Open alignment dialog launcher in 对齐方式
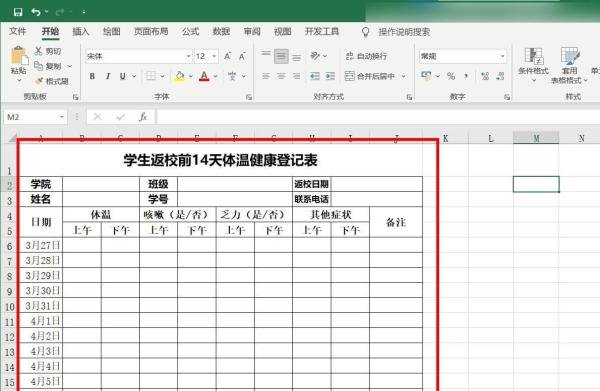The width and height of the screenshot is (600, 391). 409,97
